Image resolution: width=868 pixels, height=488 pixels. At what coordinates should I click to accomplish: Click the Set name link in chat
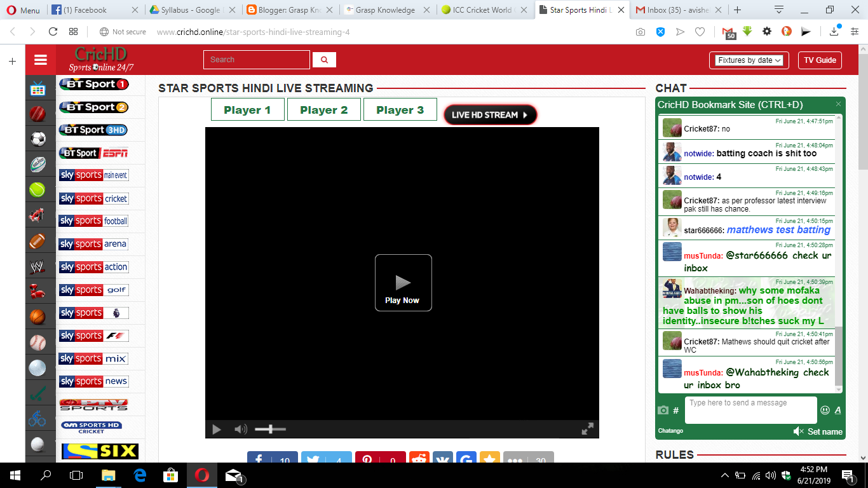824,431
